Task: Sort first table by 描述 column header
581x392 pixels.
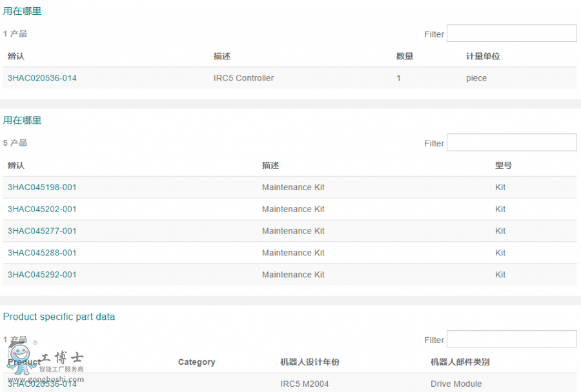Action: (222, 56)
